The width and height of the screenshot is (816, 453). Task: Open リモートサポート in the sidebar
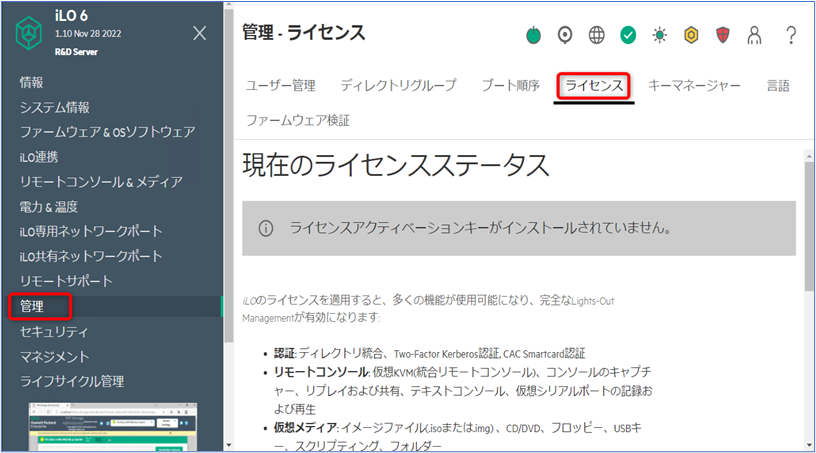pyautogui.click(x=66, y=281)
